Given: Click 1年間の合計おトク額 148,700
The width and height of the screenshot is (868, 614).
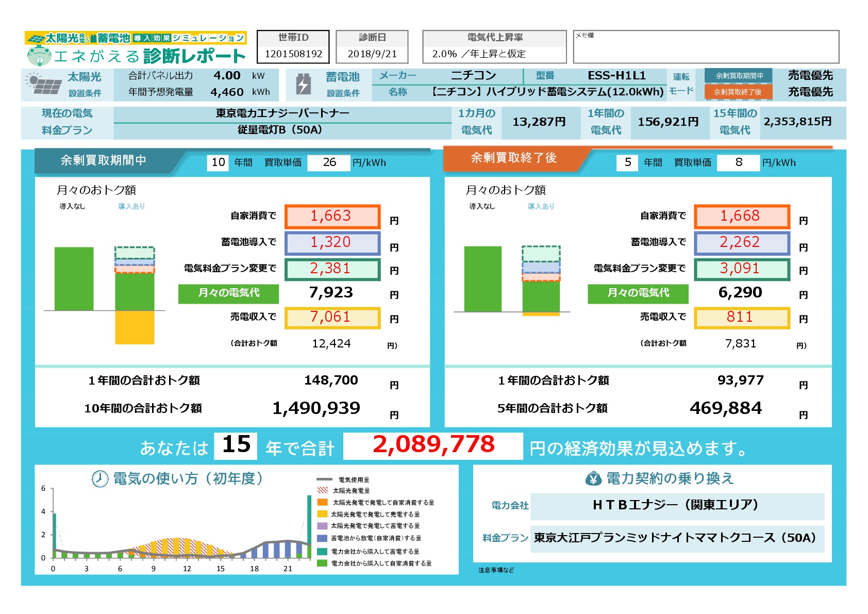Looking at the screenshot, I should (x=331, y=380).
